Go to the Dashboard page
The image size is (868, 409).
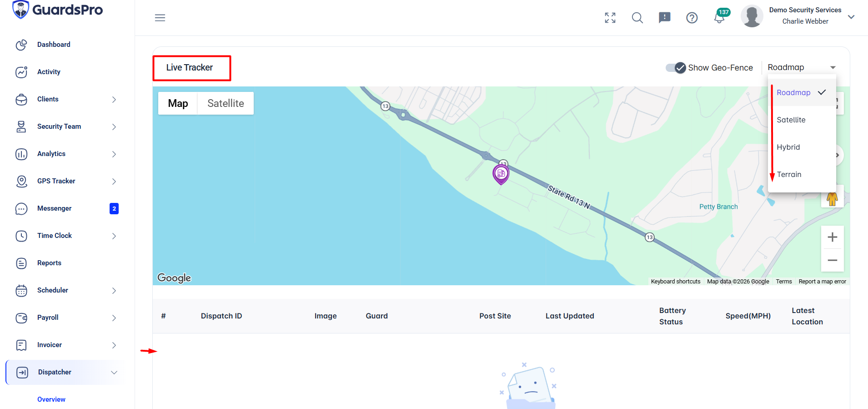[54, 45]
